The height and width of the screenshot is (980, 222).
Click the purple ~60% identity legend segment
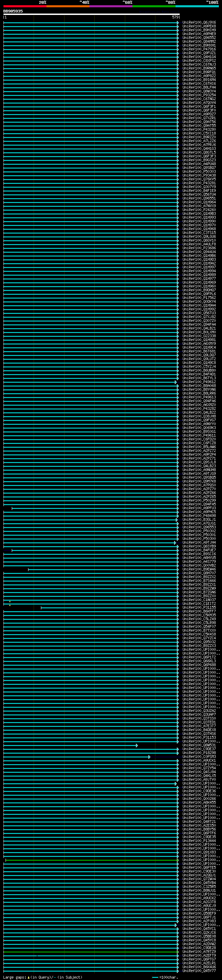[x=111, y=6]
